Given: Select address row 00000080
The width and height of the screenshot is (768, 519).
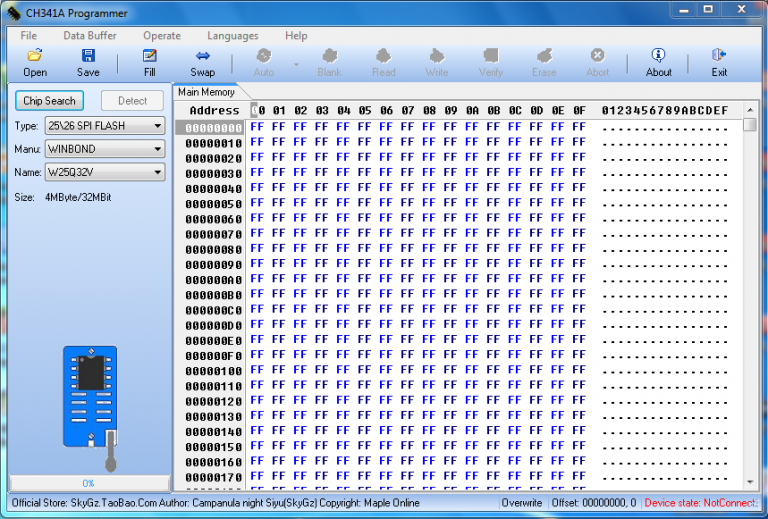Looking at the screenshot, I should click(214, 249).
